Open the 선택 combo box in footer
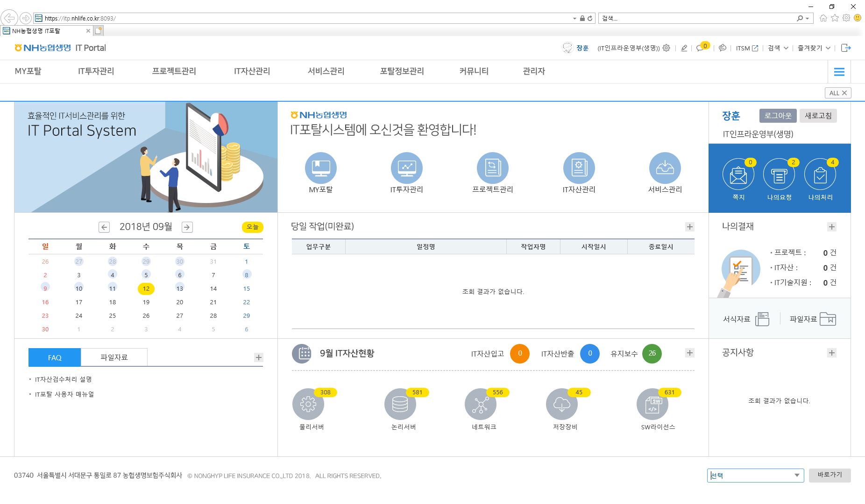 click(x=755, y=475)
